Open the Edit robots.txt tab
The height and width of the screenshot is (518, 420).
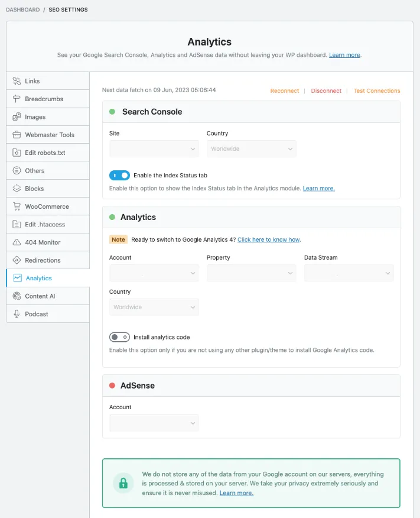pyautogui.click(x=45, y=153)
